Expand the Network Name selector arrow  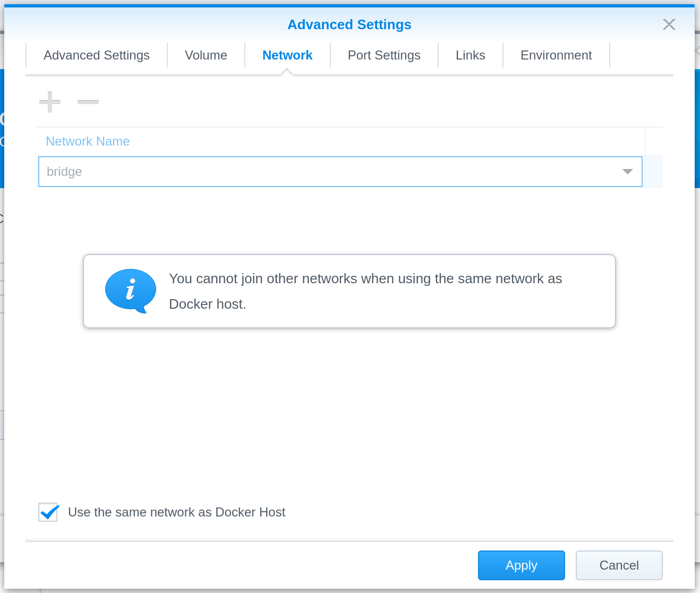click(x=628, y=171)
